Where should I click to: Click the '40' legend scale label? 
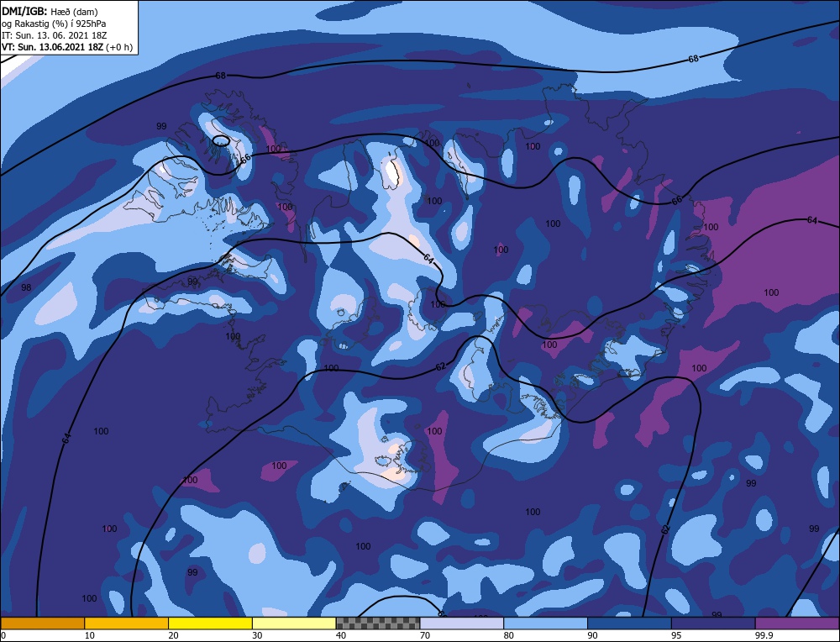pyautogui.click(x=341, y=635)
